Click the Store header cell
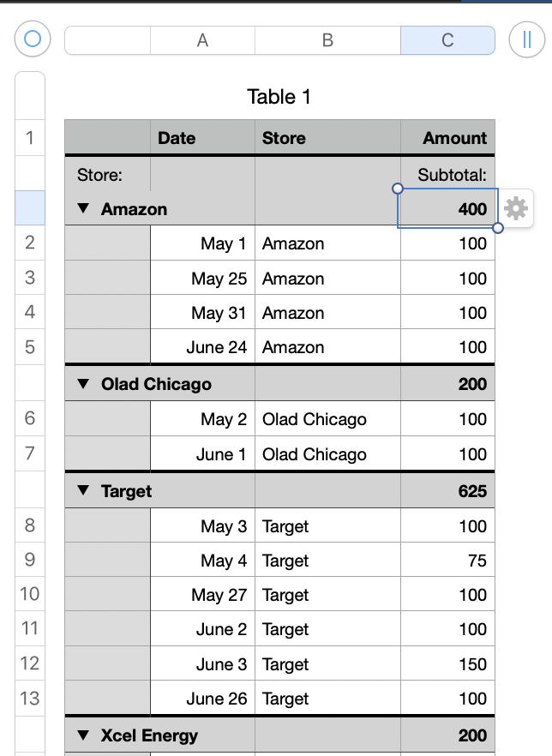The image size is (552, 756). coord(327,138)
